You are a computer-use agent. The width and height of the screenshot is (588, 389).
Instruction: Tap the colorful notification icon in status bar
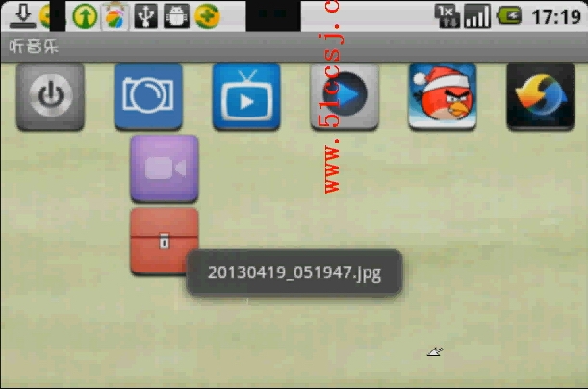115,15
